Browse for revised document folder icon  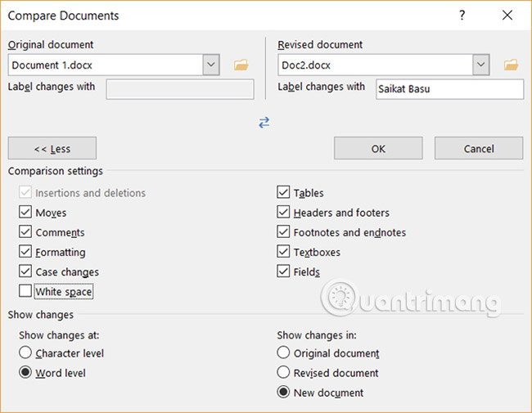[x=512, y=65]
